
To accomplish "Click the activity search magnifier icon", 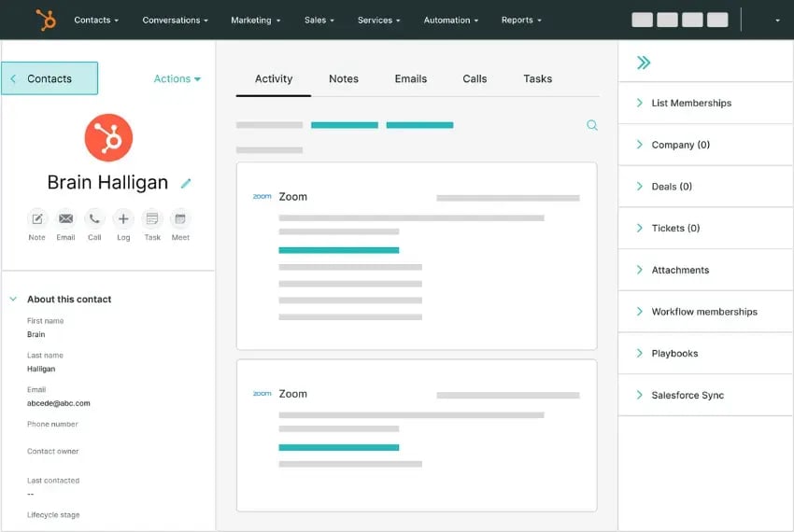I will (592, 125).
